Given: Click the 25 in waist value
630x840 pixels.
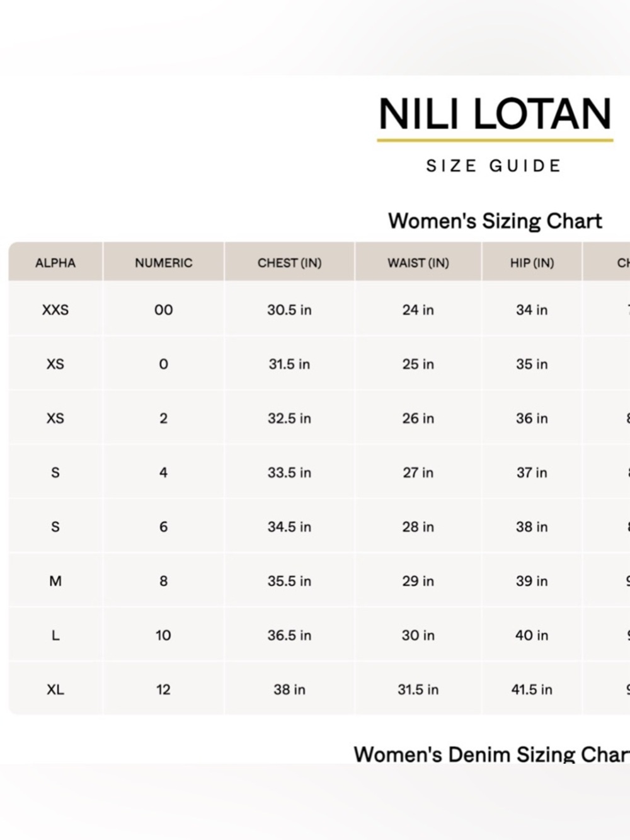Looking at the screenshot, I should click(x=418, y=364).
